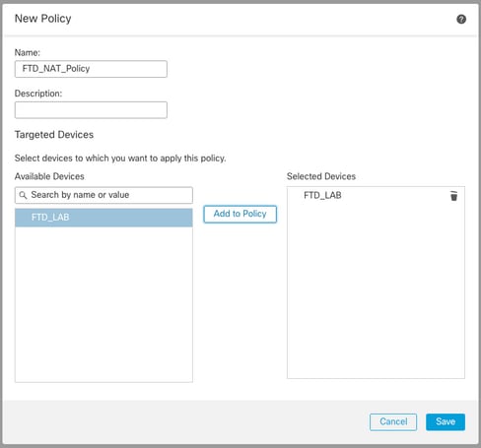
Task: Click the Search by name or value box
Action: coord(103,195)
